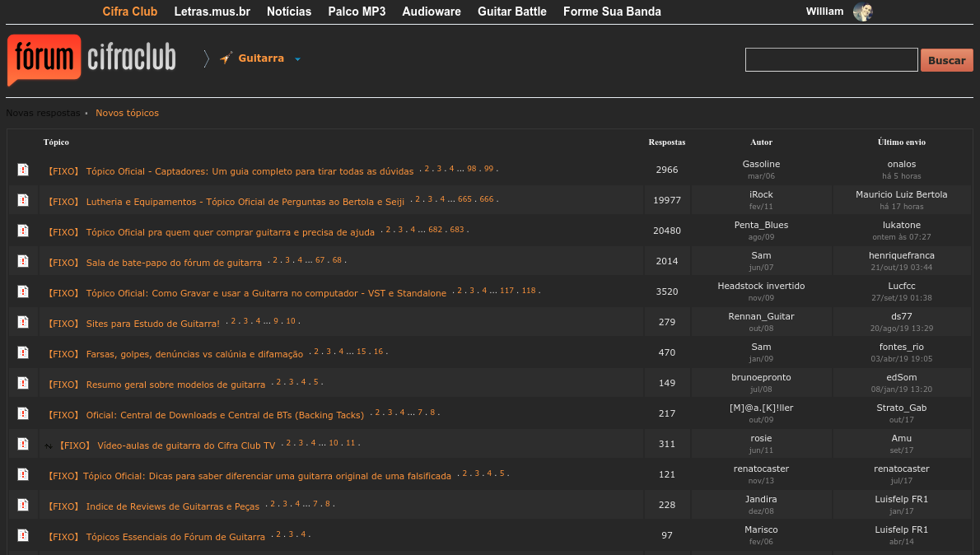Screen dimensions: 980x555
Task: Jump to page 99 of Captadores thread
Action: tap(488, 169)
